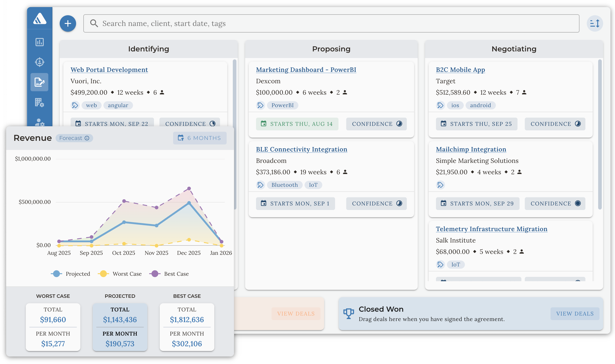Screen dimensions: 615x364
Task: Open start date Mon, Sep 1 picker
Action: point(295,204)
